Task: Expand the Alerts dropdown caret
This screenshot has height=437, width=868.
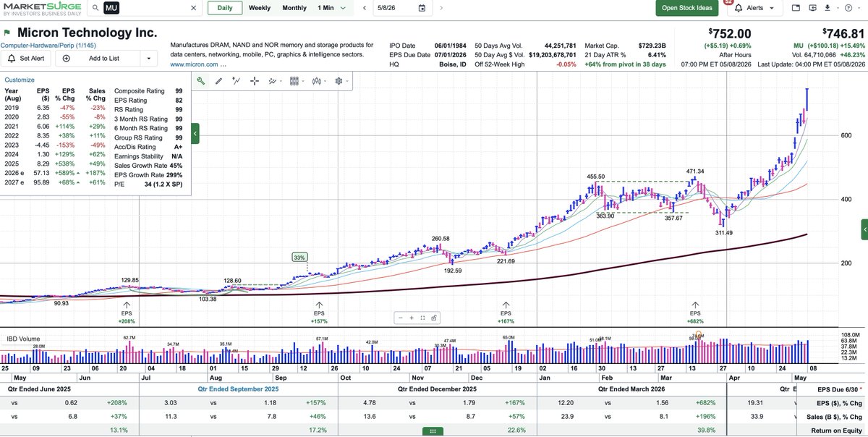Action: click(773, 8)
